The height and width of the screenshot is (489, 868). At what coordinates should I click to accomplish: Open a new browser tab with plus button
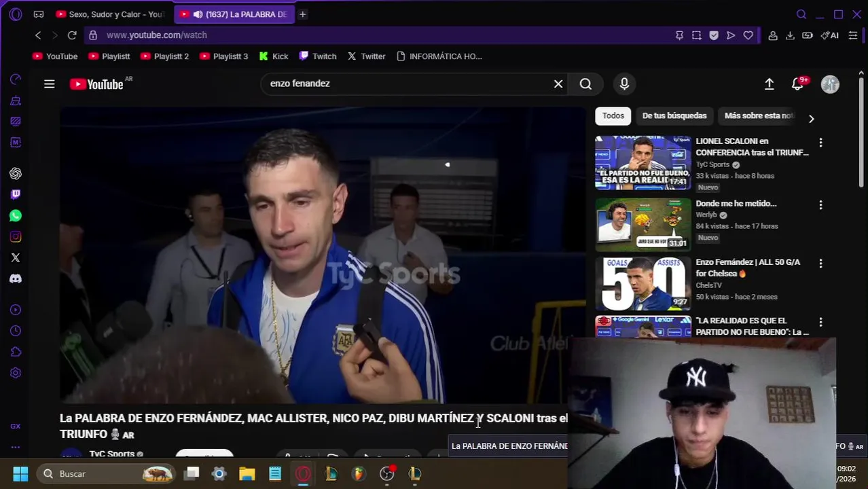(x=303, y=14)
